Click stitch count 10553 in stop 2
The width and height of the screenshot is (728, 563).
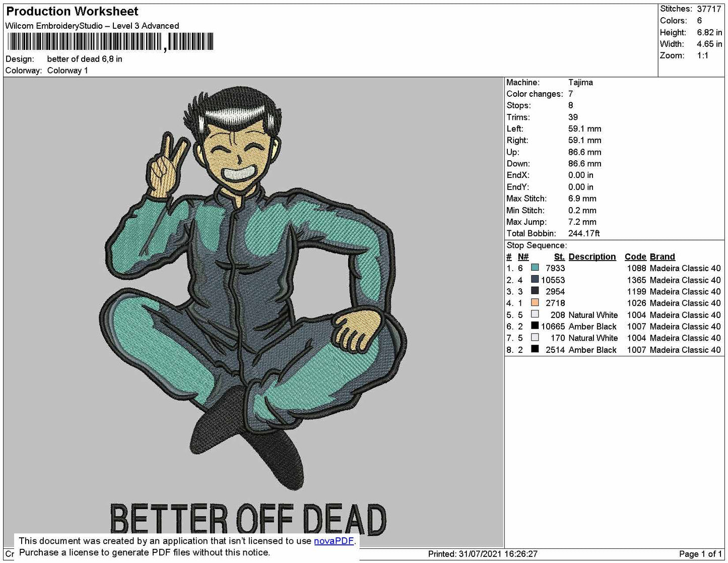pos(553,280)
